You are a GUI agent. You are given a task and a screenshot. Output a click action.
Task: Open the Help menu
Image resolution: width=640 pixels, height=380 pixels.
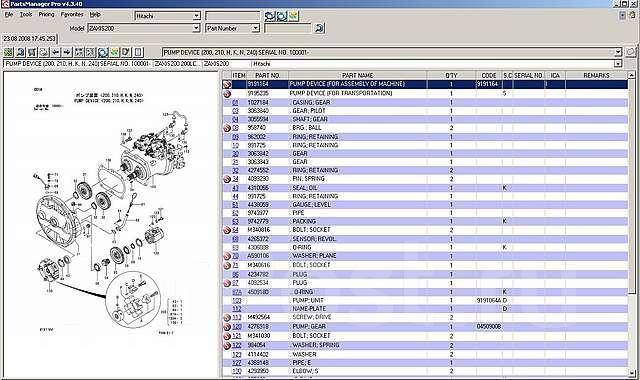click(95, 14)
